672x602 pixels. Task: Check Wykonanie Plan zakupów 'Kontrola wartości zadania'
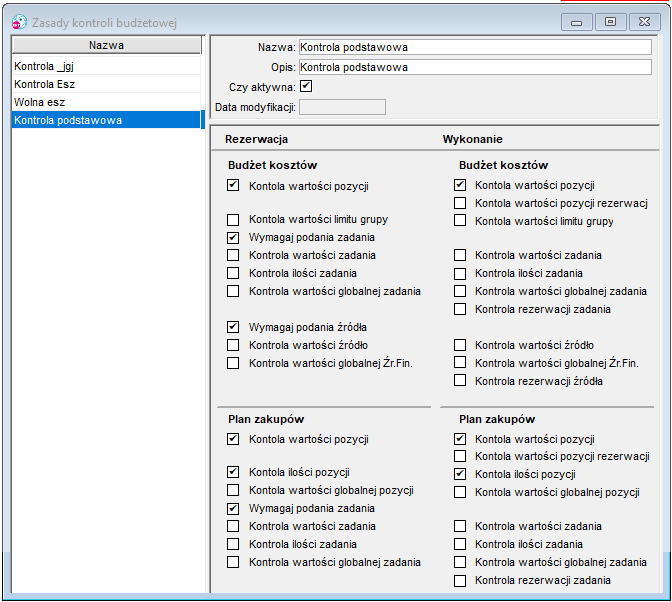click(x=460, y=526)
